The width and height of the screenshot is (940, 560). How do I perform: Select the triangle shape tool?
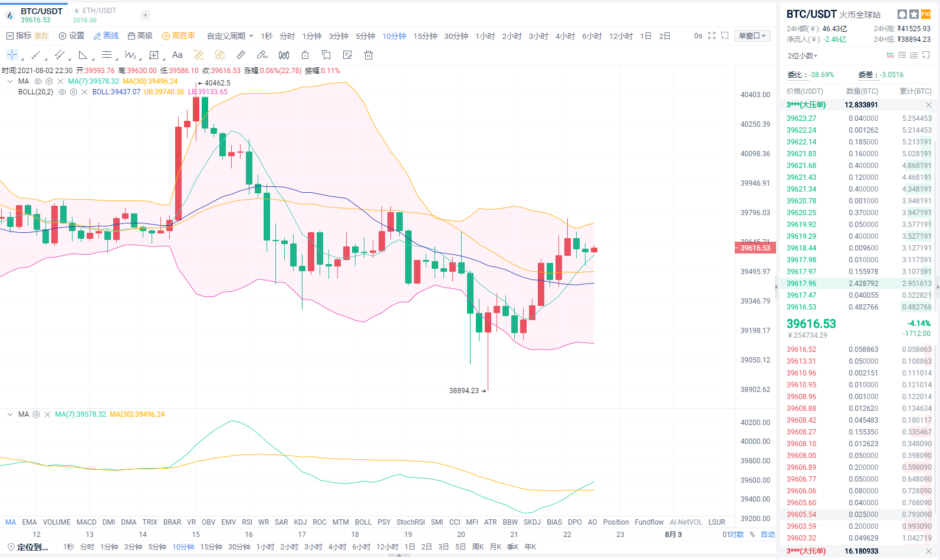[x=83, y=55]
